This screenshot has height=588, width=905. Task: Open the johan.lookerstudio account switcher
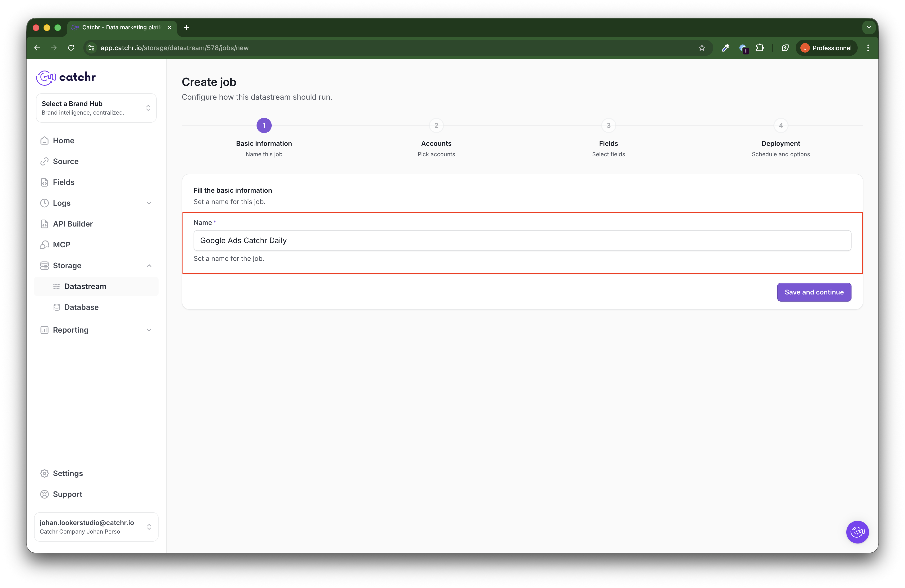pyautogui.click(x=96, y=527)
